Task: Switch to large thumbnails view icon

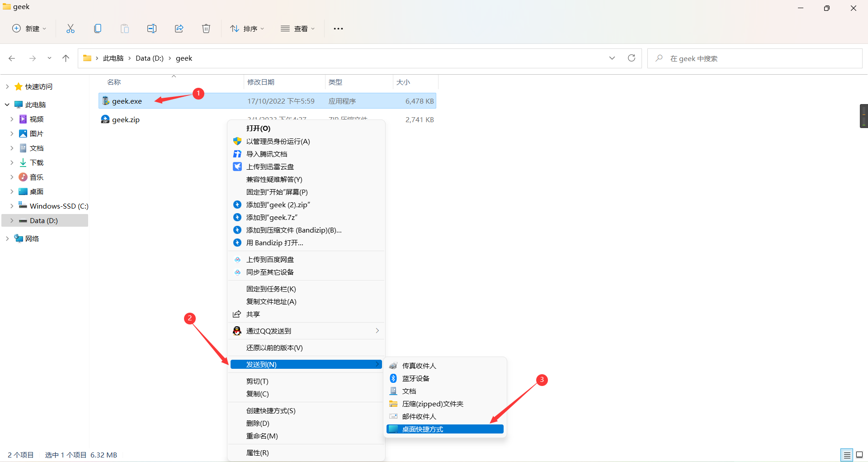Action: (859, 455)
